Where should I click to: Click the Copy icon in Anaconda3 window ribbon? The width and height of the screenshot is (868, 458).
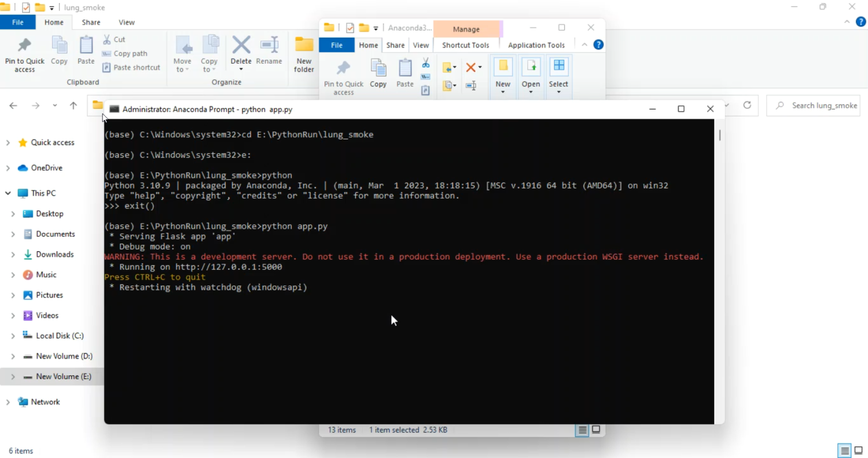click(x=378, y=74)
